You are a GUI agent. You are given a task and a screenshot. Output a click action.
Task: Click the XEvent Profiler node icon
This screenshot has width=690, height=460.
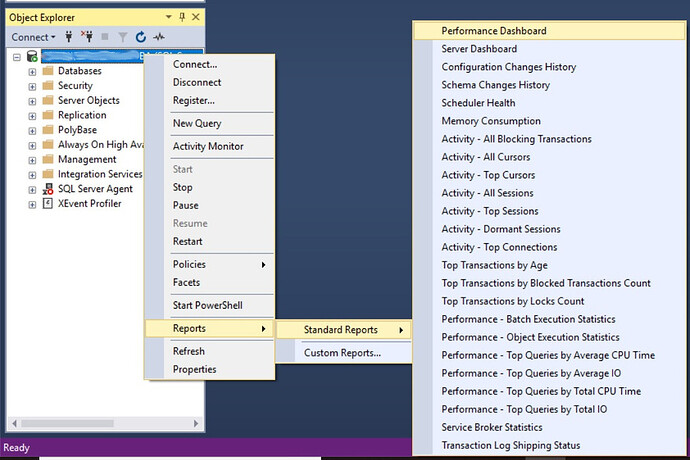48,203
